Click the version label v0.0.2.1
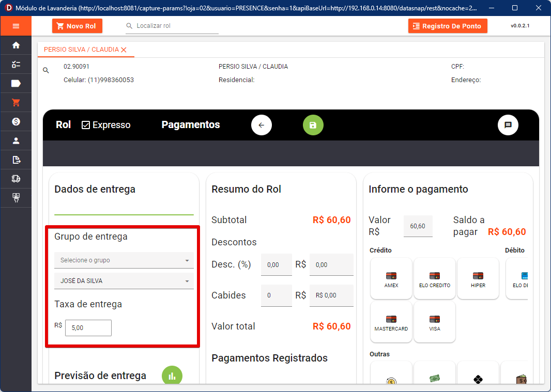The image size is (551, 392). pos(520,26)
